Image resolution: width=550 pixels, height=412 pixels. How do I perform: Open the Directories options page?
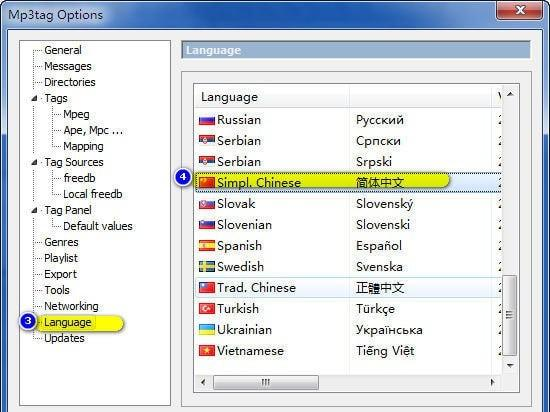[70, 82]
